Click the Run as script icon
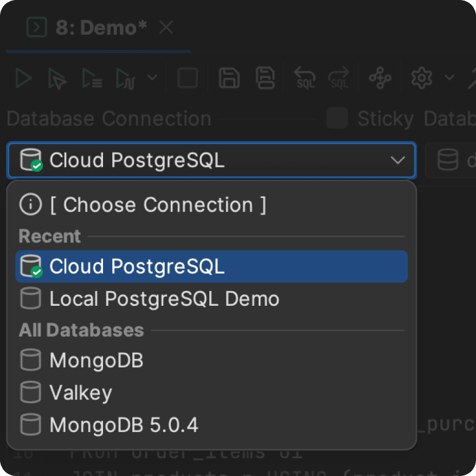 [92, 79]
